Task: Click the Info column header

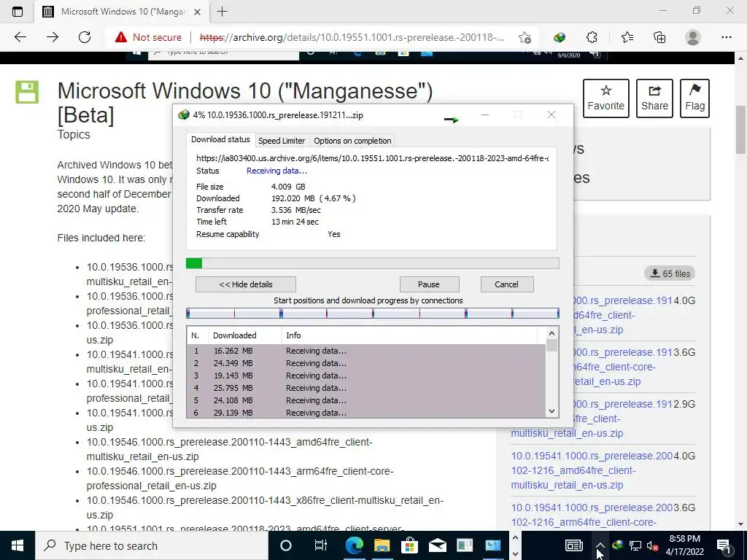Action: [410, 335]
